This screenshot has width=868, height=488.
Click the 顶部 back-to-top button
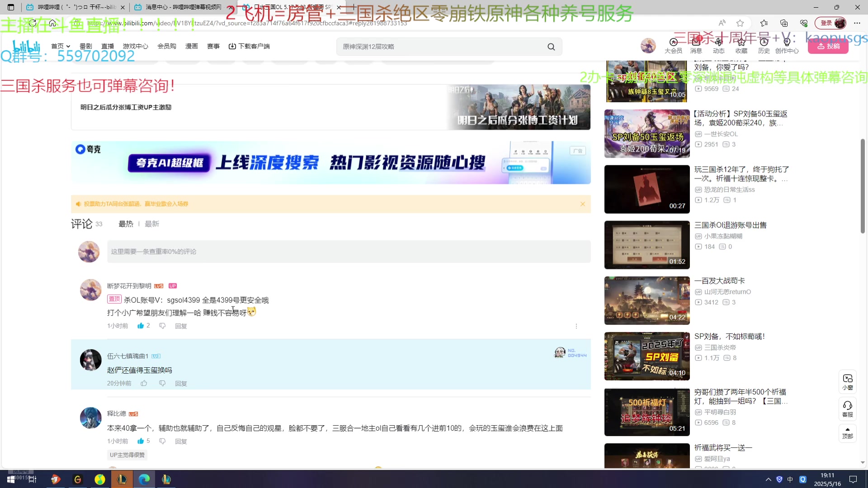point(848,433)
